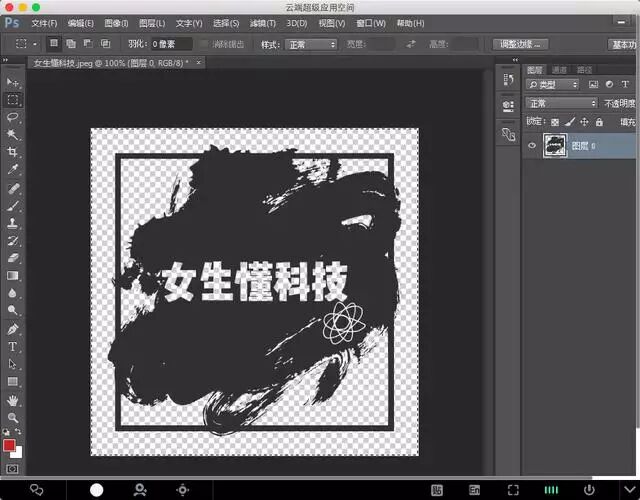Choose Intersect with Selection mode

click(x=105, y=44)
